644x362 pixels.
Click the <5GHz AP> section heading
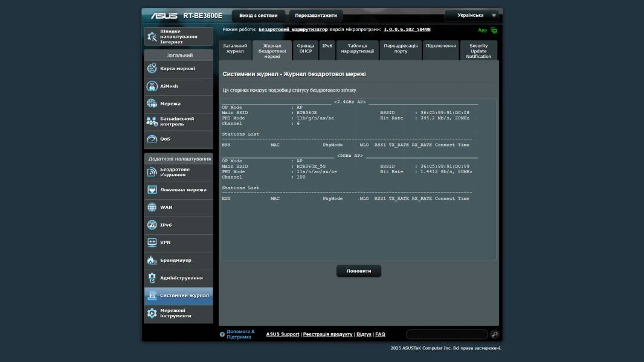(350, 156)
